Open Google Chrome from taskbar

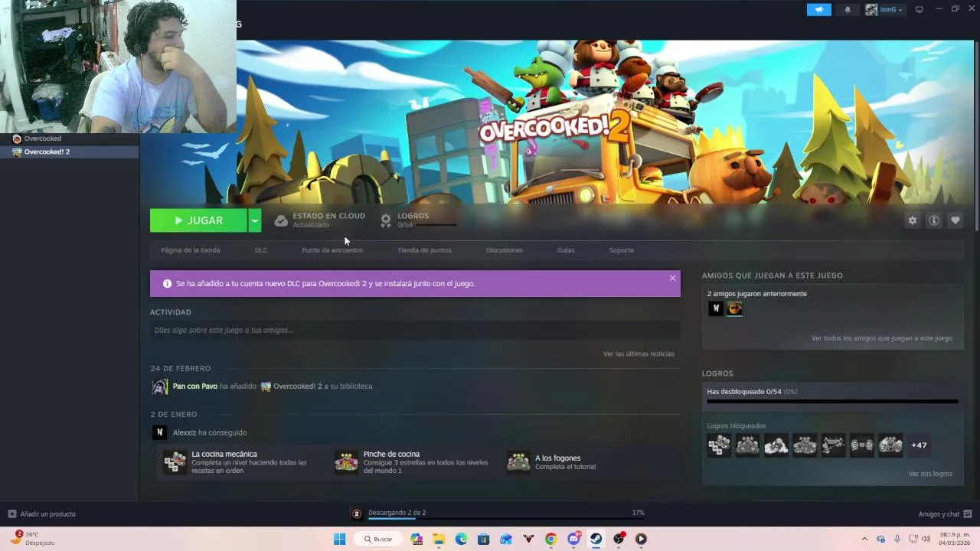click(x=550, y=539)
